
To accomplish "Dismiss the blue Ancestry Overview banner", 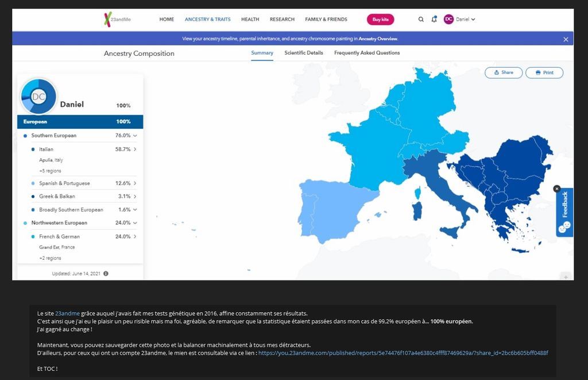I will point(566,39).
